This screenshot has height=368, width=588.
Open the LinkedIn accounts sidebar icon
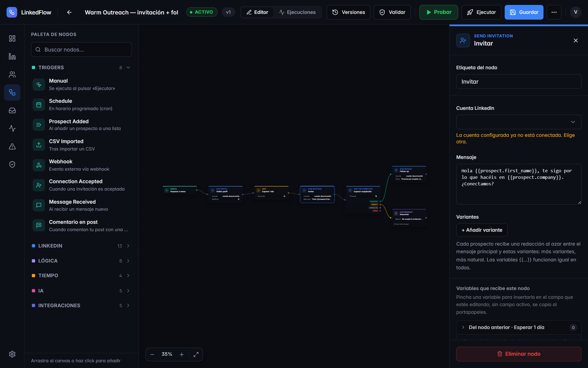pos(12,56)
